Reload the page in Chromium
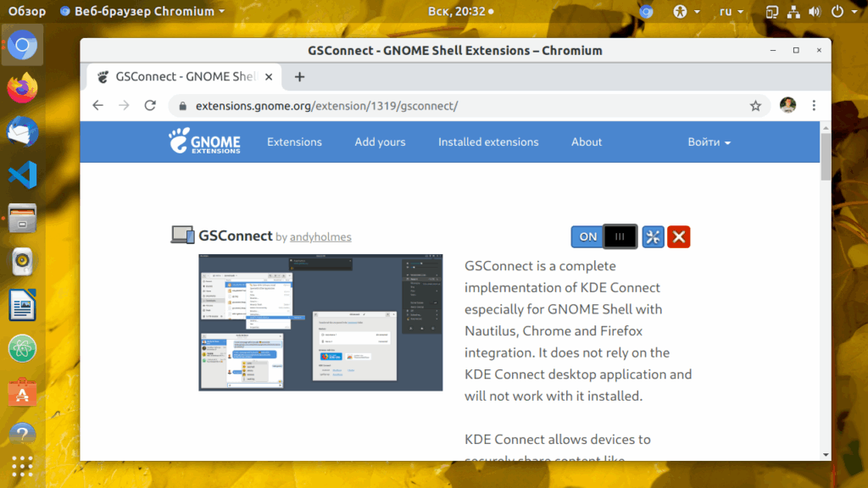868x488 pixels. coord(150,106)
